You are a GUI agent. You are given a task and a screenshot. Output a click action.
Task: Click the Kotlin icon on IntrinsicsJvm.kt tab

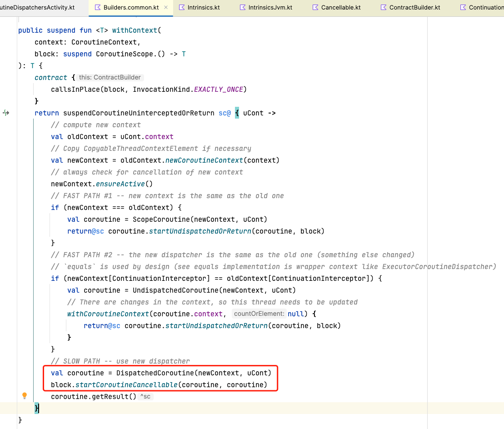[x=242, y=7]
